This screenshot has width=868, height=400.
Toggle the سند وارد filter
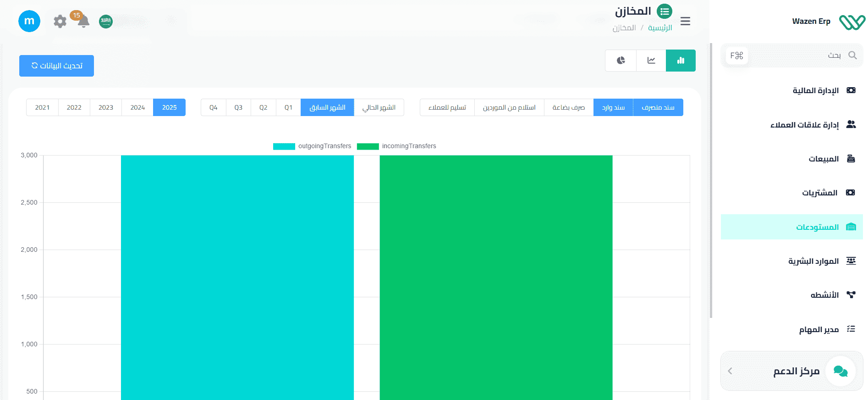pos(613,107)
